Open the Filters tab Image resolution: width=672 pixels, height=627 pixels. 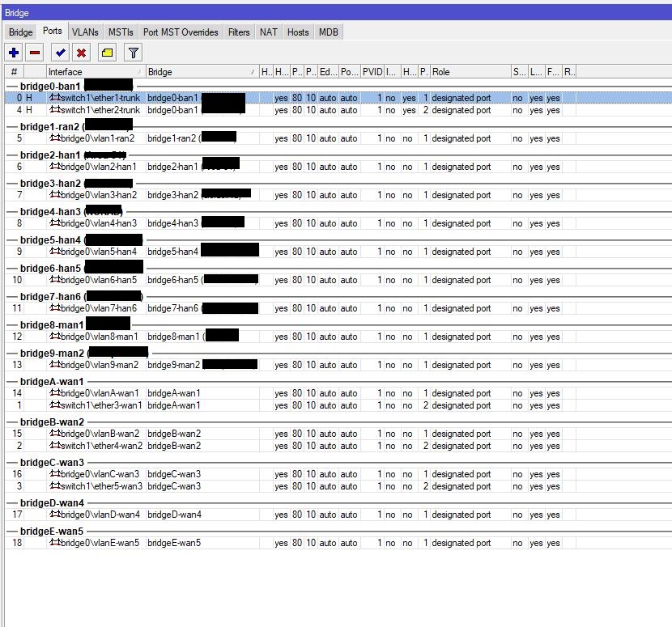pyautogui.click(x=239, y=32)
